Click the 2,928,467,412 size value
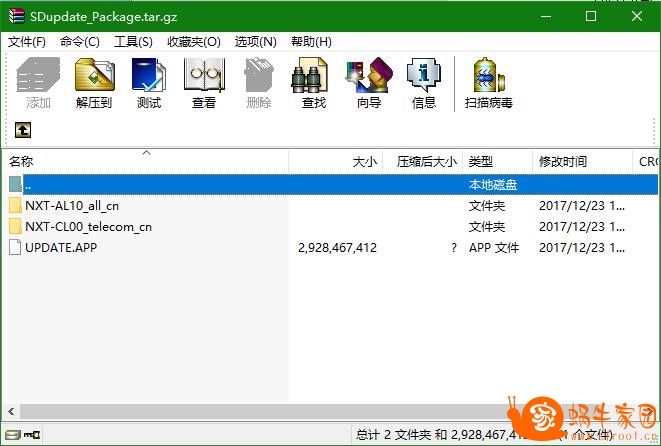 [x=337, y=247]
